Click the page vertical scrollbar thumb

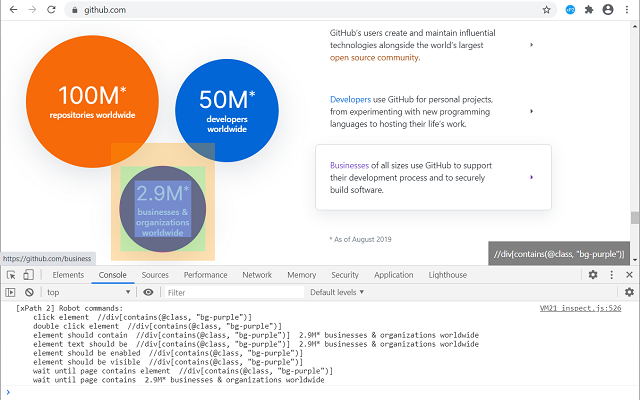635,218
